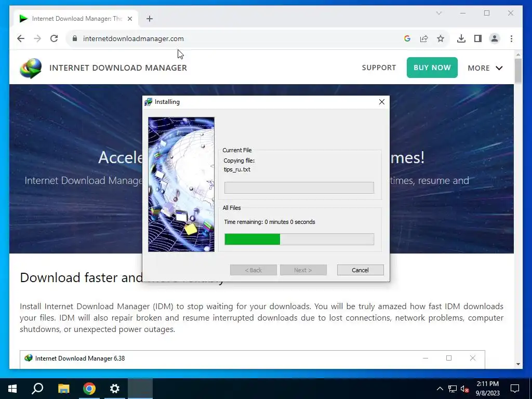Viewport: 532px width, 399px height.
Task: Close the Internet Download Manager tab
Action: (x=129, y=19)
